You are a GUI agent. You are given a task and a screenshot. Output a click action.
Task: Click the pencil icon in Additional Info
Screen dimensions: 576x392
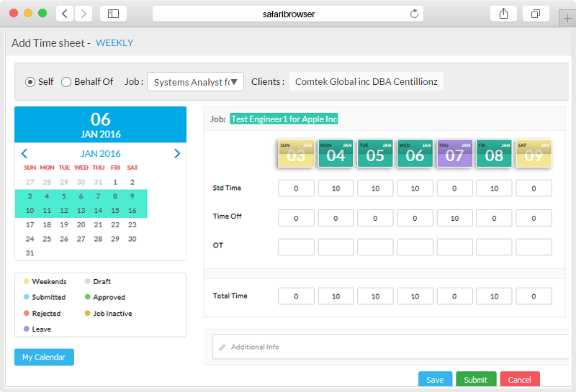click(222, 347)
